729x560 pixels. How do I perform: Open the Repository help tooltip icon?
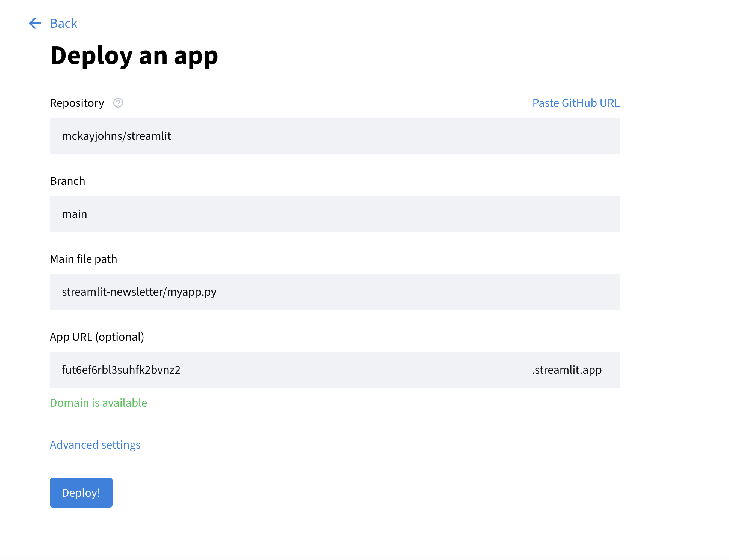118,103
